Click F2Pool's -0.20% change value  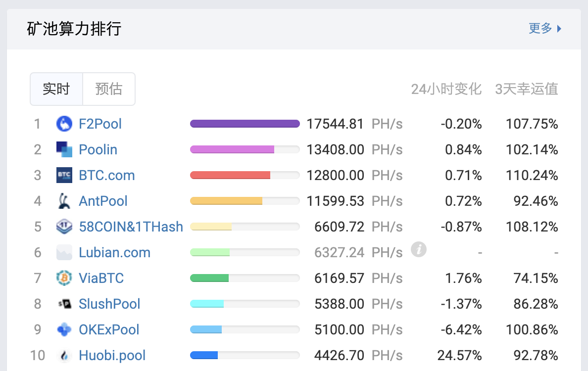(461, 124)
